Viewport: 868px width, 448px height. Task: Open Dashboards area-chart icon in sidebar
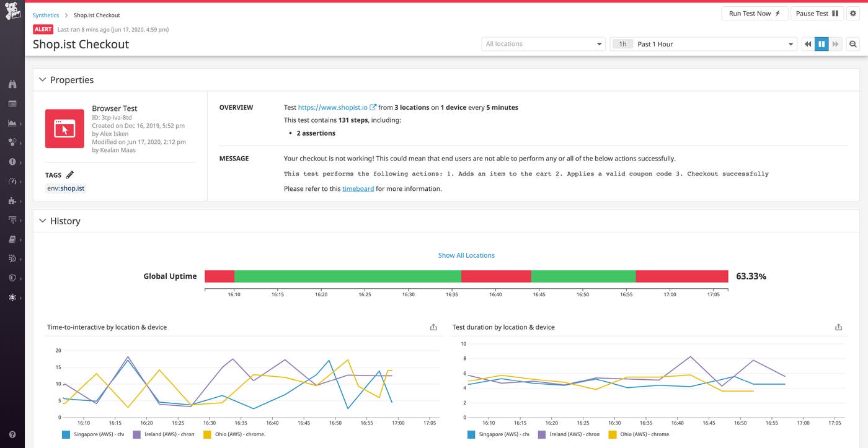click(12, 123)
